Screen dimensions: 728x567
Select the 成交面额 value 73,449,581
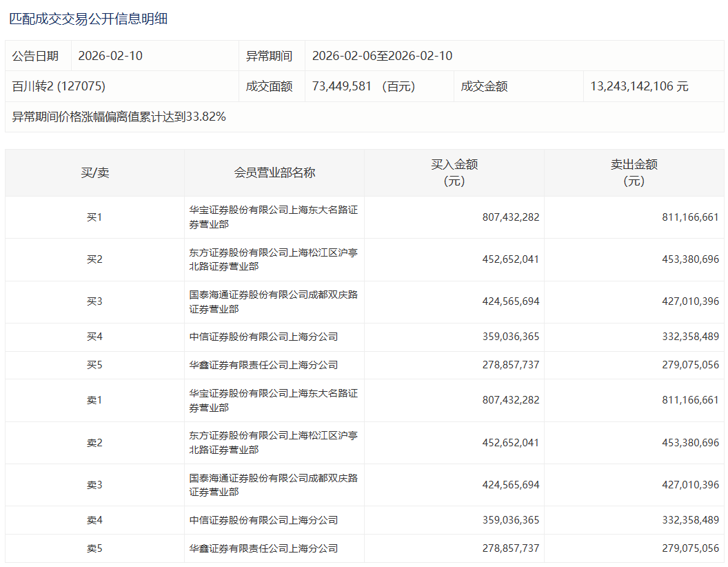342,86
